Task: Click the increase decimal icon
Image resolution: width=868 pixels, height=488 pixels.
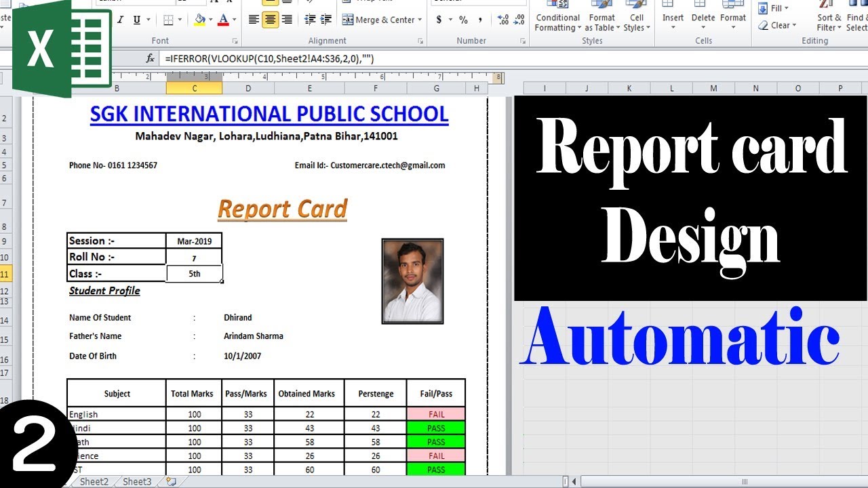Action: (x=502, y=20)
